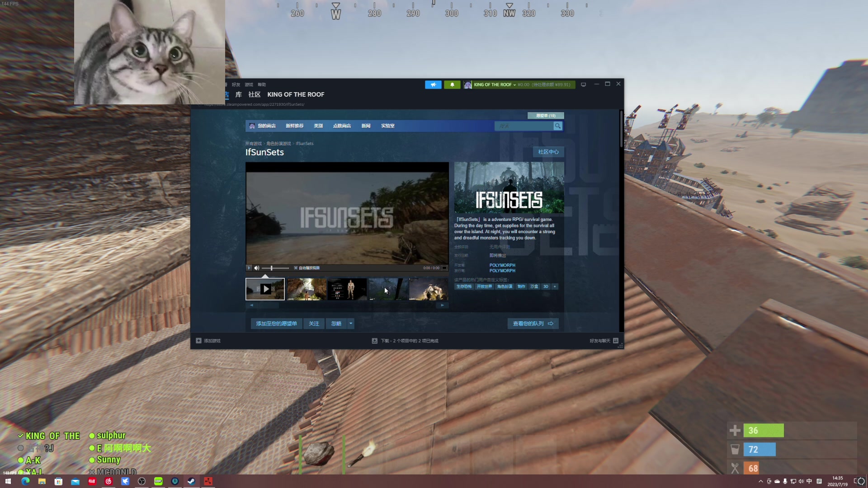The image size is (868, 488).
Task: Open 所有游戏 breadcrumb link
Action: pyautogui.click(x=254, y=144)
